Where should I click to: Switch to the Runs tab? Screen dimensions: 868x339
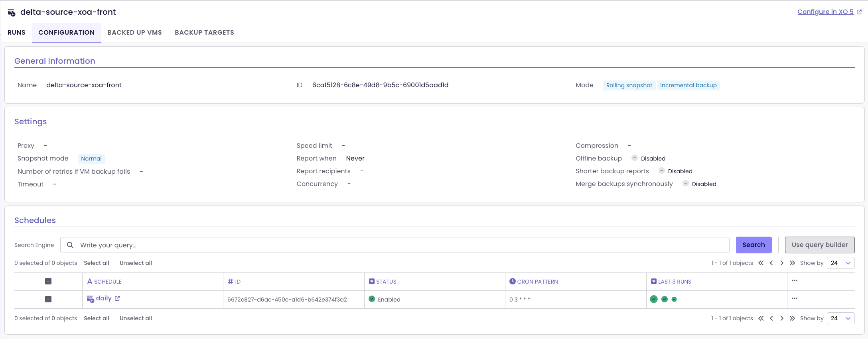pyautogui.click(x=16, y=33)
